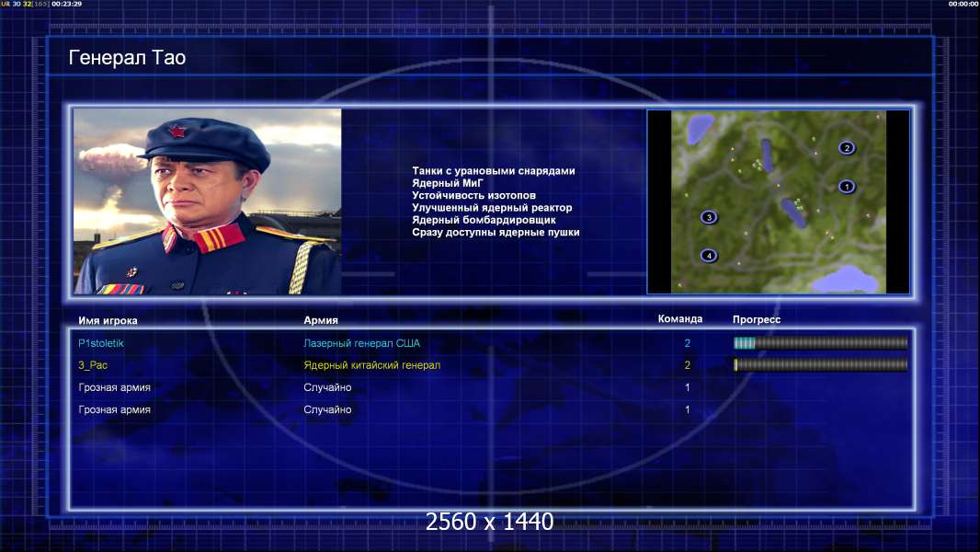Click "Лазерный генерал США" army entry
The height and width of the screenshot is (552, 980).
pyautogui.click(x=361, y=343)
